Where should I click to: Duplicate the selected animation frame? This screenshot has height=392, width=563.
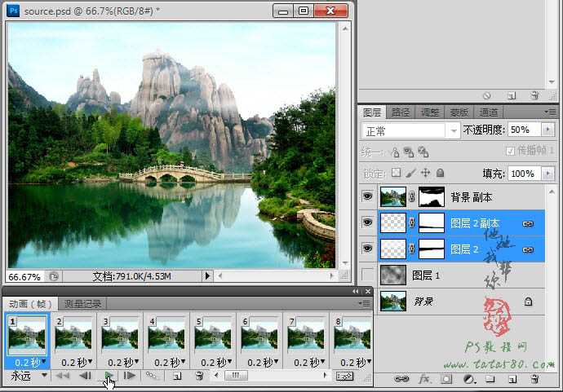[x=177, y=376]
